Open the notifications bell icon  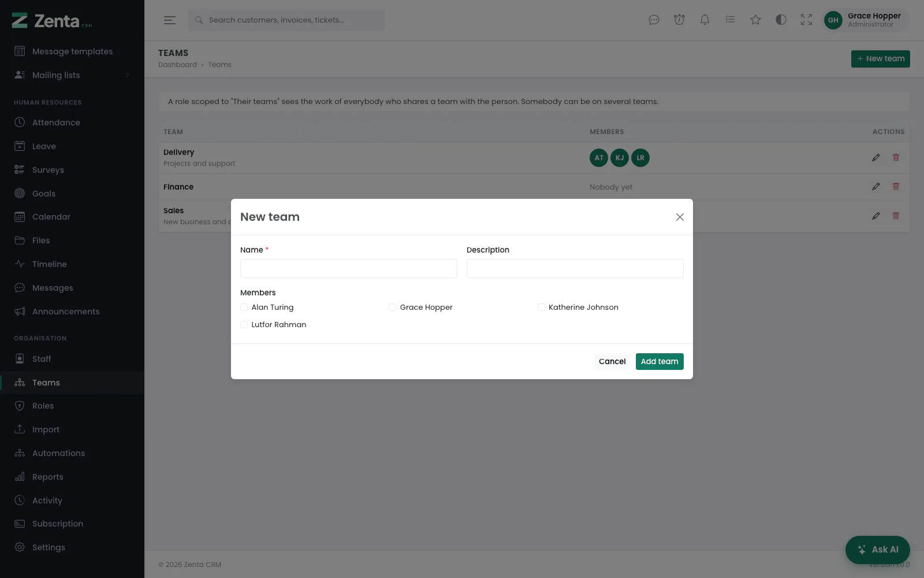click(x=705, y=20)
